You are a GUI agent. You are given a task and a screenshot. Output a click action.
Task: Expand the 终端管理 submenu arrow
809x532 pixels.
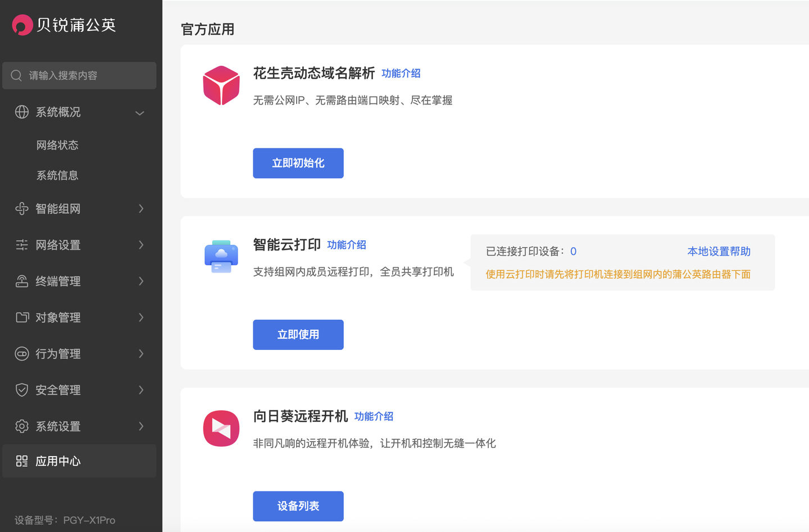[x=141, y=281]
